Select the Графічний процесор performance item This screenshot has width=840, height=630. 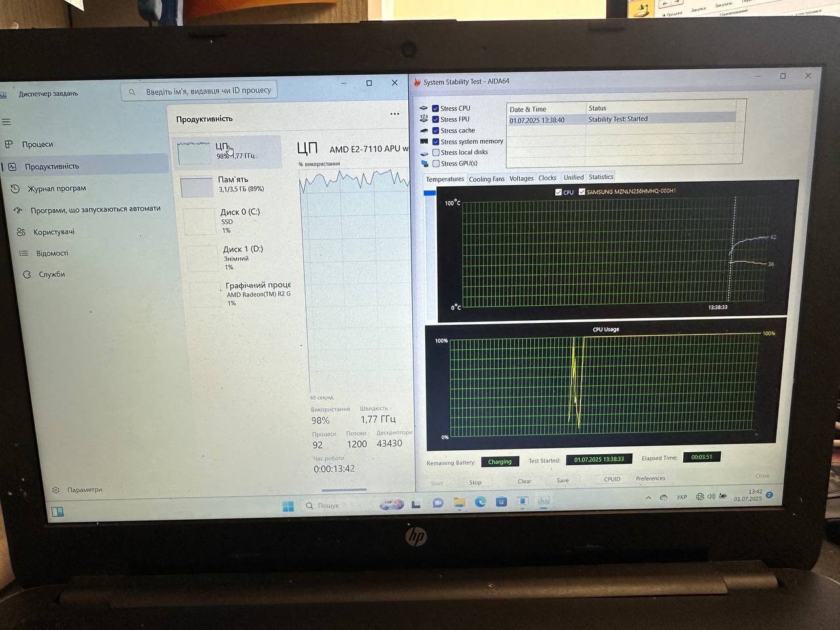[240, 294]
